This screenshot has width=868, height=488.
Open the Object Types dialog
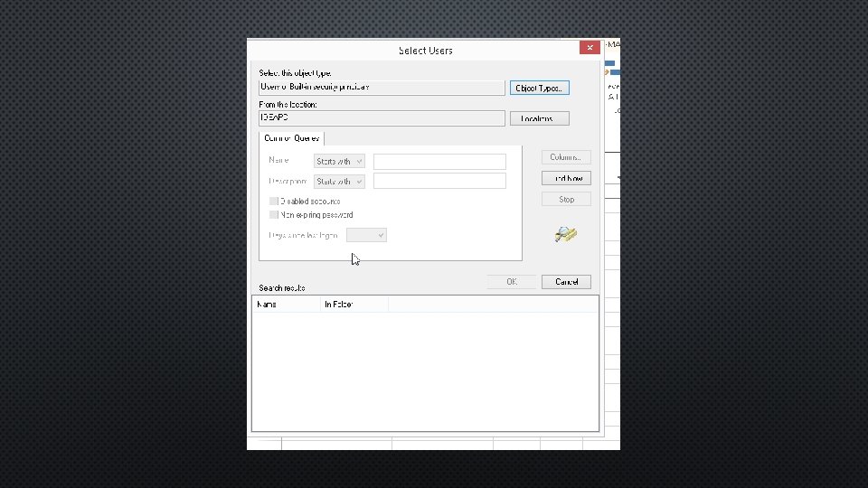pos(539,88)
